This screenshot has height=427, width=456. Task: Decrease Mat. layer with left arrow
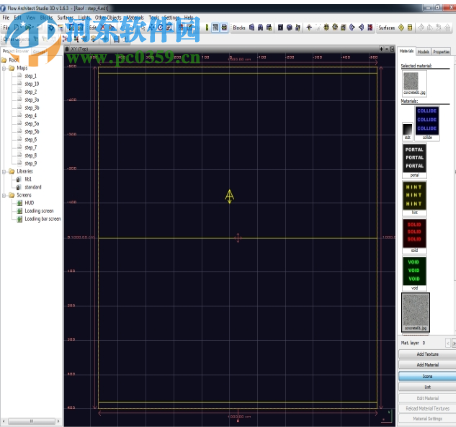click(x=448, y=343)
